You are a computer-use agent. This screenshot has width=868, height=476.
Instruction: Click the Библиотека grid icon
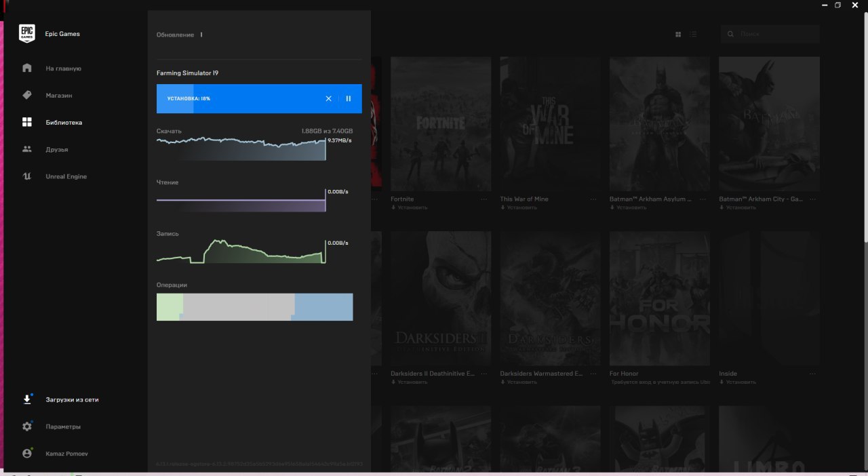pos(27,122)
